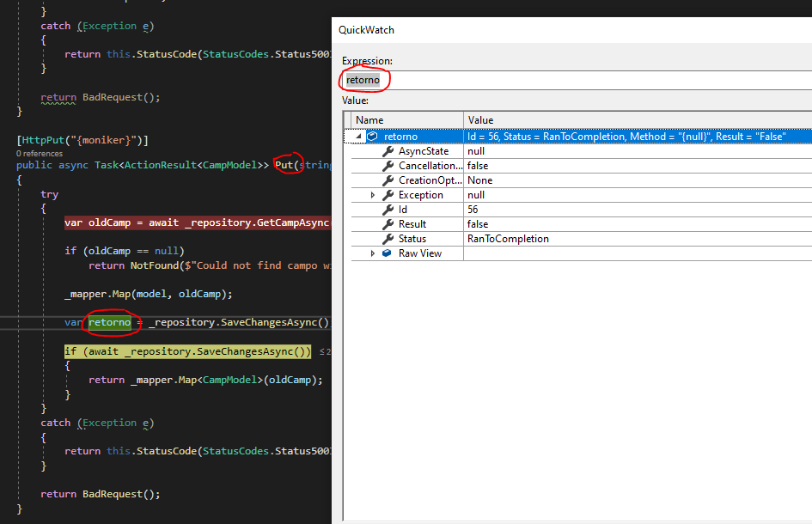
Task: Select the AsyncState row name
Action: pyautogui.click(x=424, y=151)
